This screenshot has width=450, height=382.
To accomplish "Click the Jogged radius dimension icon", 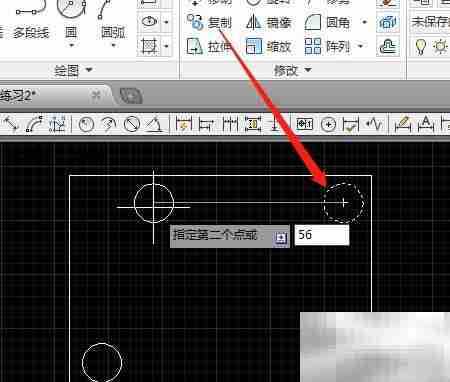I will [109, 124].
